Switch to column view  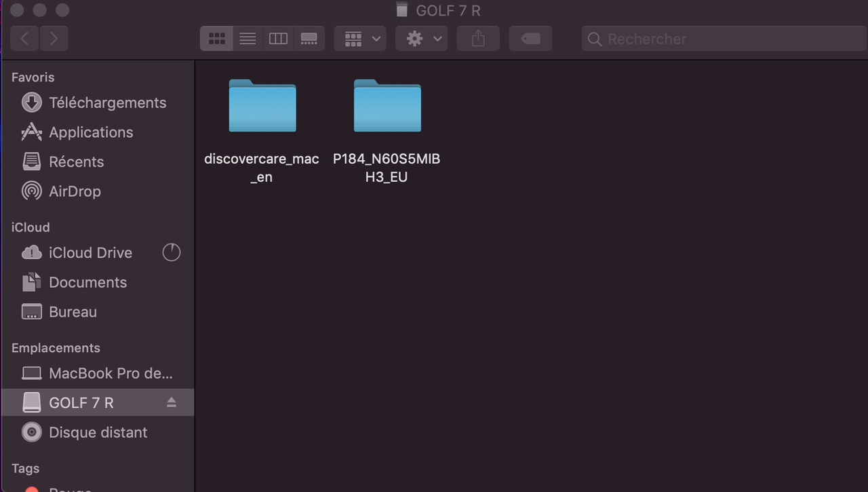coord(278,39)
